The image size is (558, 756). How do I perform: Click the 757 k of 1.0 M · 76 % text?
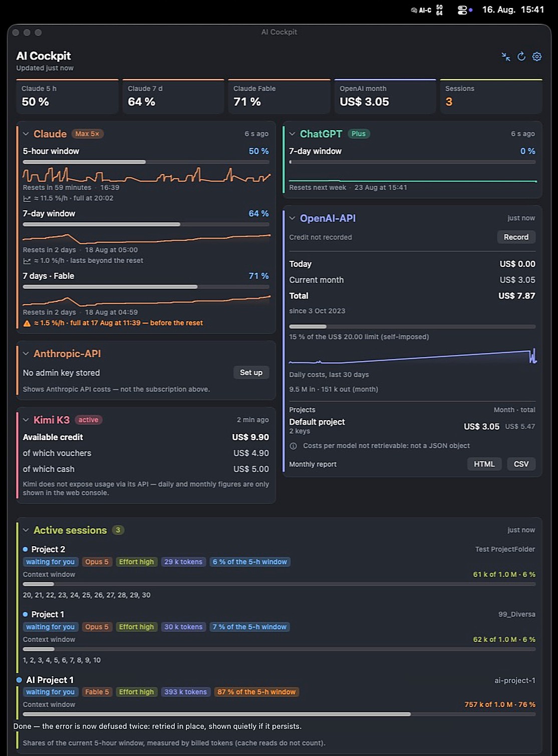pyautogui.click(x=500, y=704)
